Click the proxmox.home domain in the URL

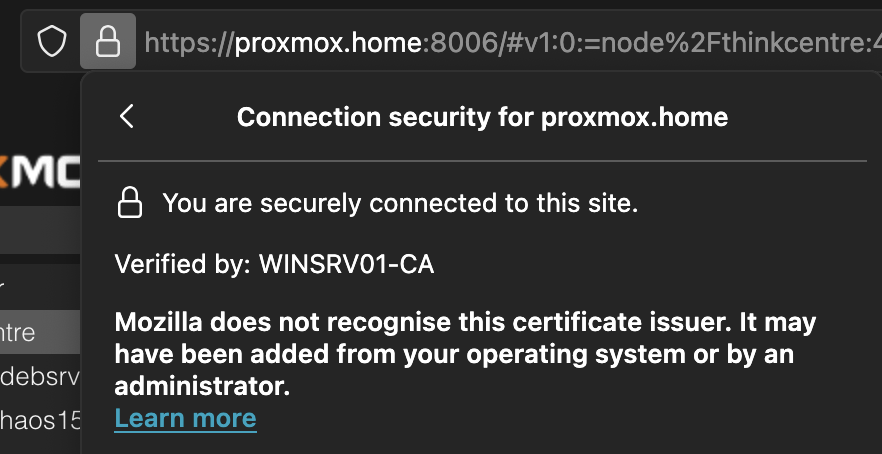click(328, 42)
